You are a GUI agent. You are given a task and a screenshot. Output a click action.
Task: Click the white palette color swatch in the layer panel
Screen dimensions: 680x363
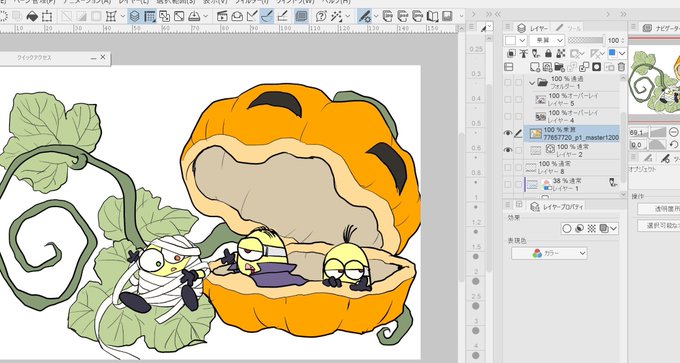click(x=510, y=40)
